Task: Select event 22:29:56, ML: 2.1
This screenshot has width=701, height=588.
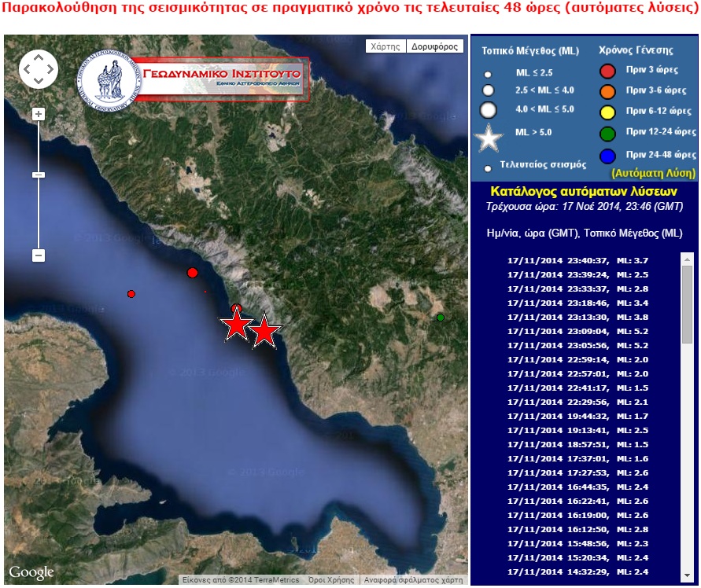Action: (577, 402)
